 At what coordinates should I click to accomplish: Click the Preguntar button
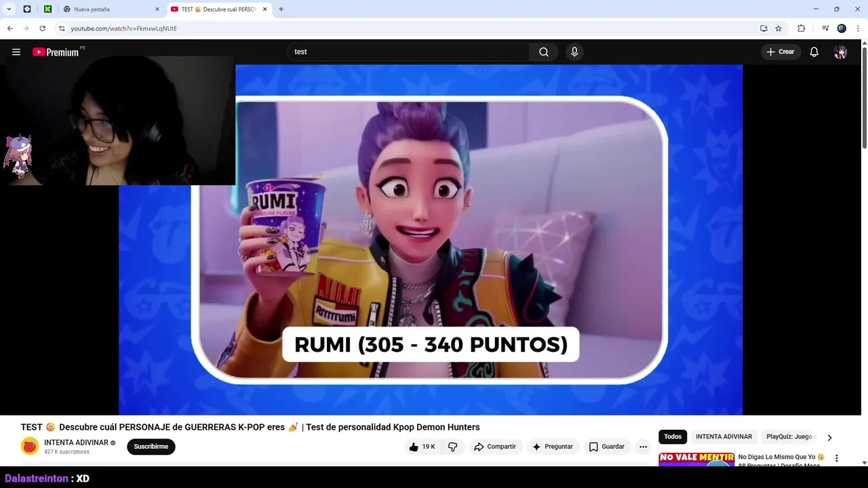[553, 447]
